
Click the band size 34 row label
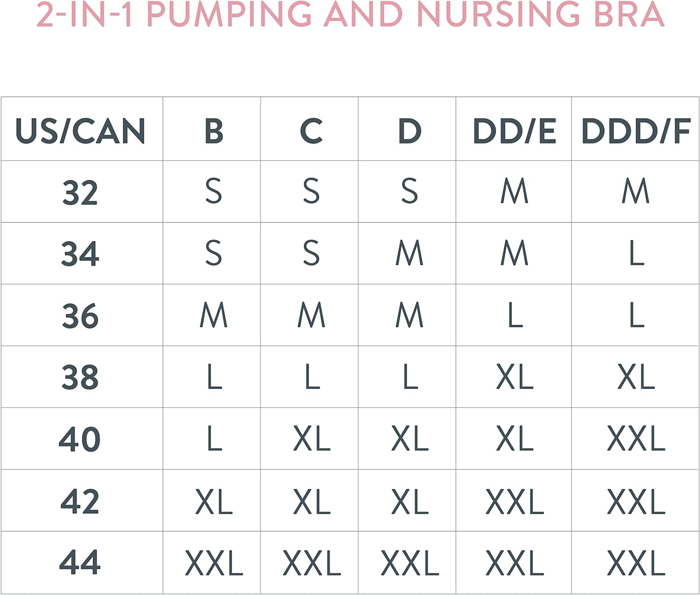click(x=80, y=254)
